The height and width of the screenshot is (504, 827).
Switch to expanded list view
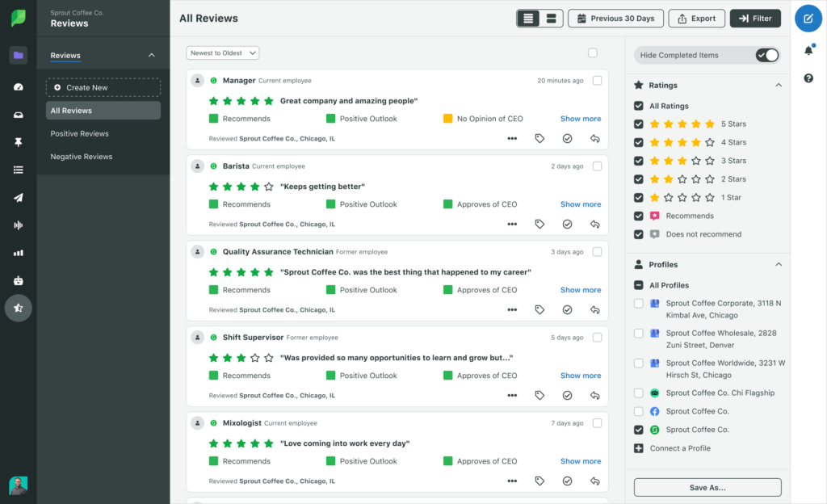[x=551, y=19]
